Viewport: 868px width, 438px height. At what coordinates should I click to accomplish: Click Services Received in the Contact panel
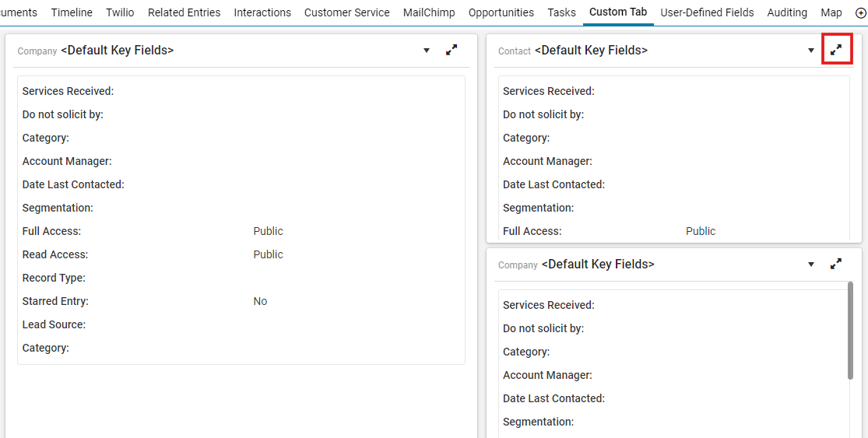[549, 91]
